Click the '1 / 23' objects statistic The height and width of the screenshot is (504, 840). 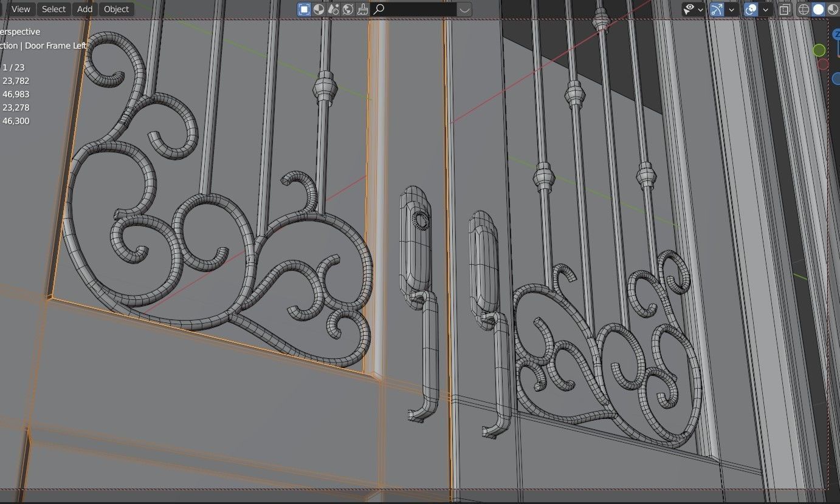pyautogui.click(x=13, y=67)
